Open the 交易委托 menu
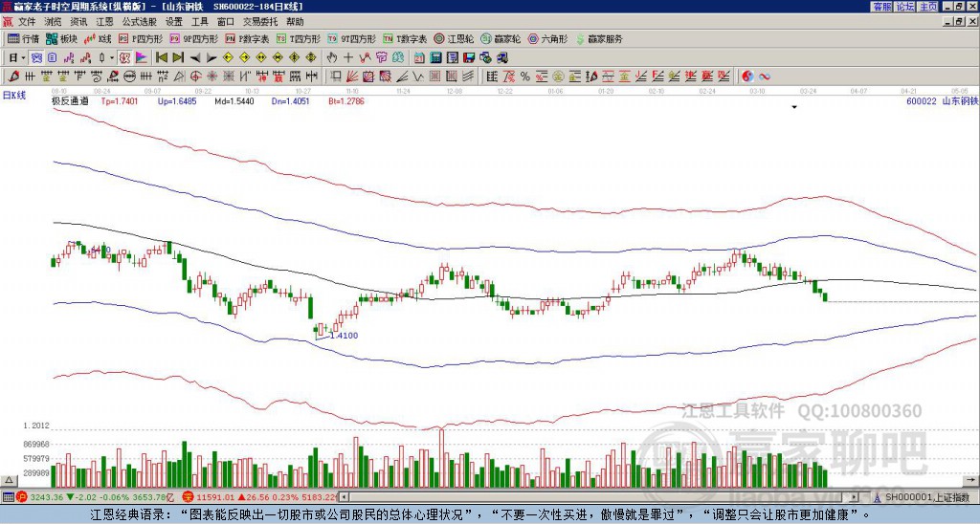 [260, 22]
